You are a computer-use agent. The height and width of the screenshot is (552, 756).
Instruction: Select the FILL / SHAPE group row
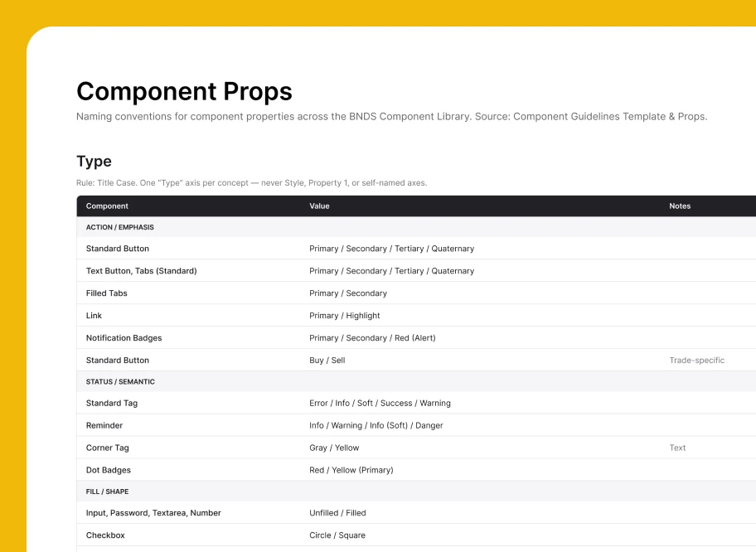(416, 491)
